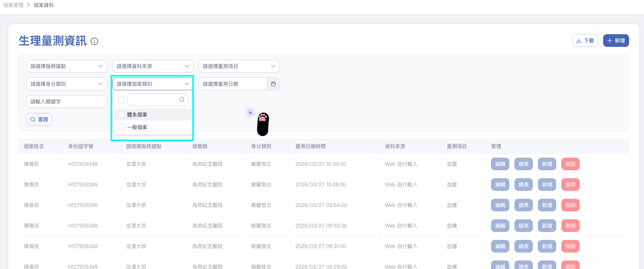Open the 請選擇身分類別 dropdown
This screenshot has width=644, height=269.
tap(67, 84)
